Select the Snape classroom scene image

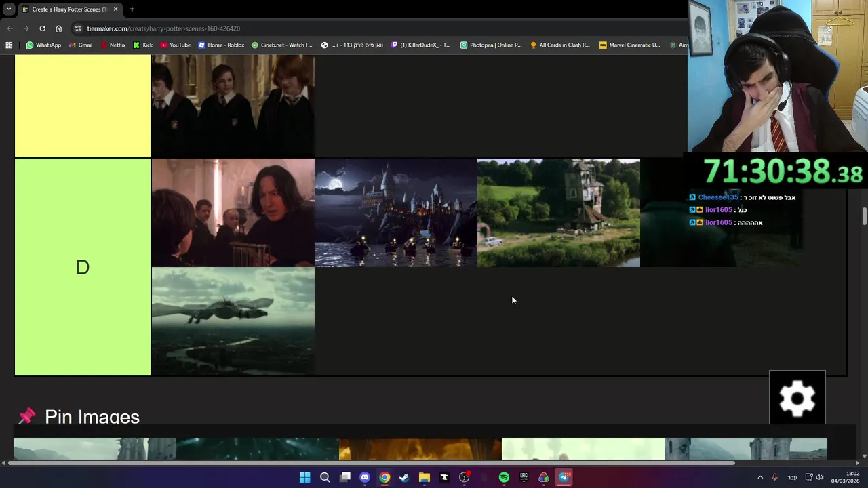pyautogui.click(x=233, y=213)
